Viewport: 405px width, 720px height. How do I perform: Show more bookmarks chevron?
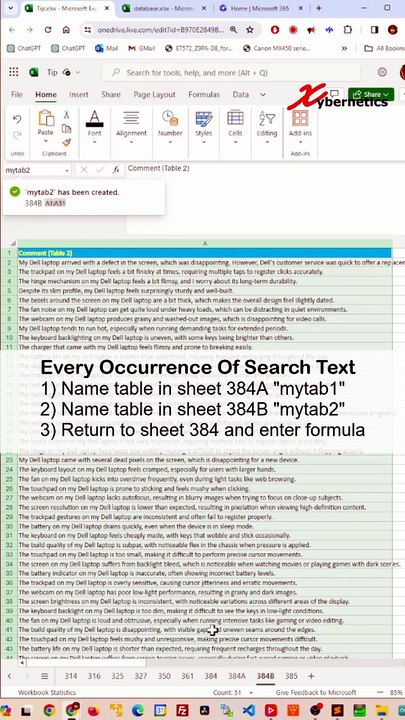pos(344,48)
